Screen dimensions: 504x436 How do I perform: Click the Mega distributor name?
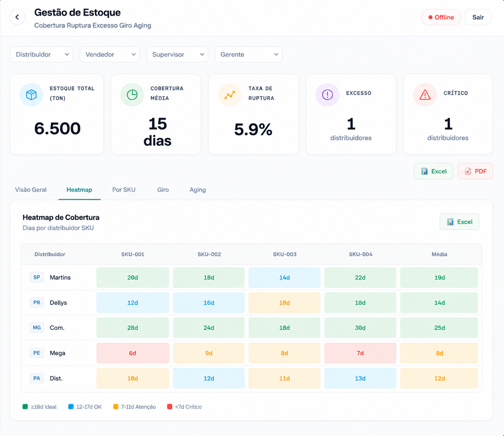pos(57,353)
